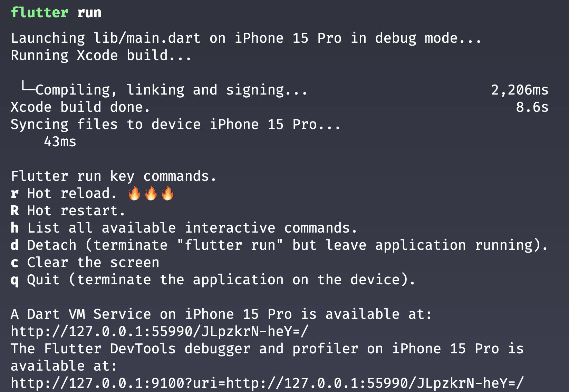The height and width of the screenshot is (392, 569).
Task: Click the 'd' detach key letter
Action: pos(15,245)
